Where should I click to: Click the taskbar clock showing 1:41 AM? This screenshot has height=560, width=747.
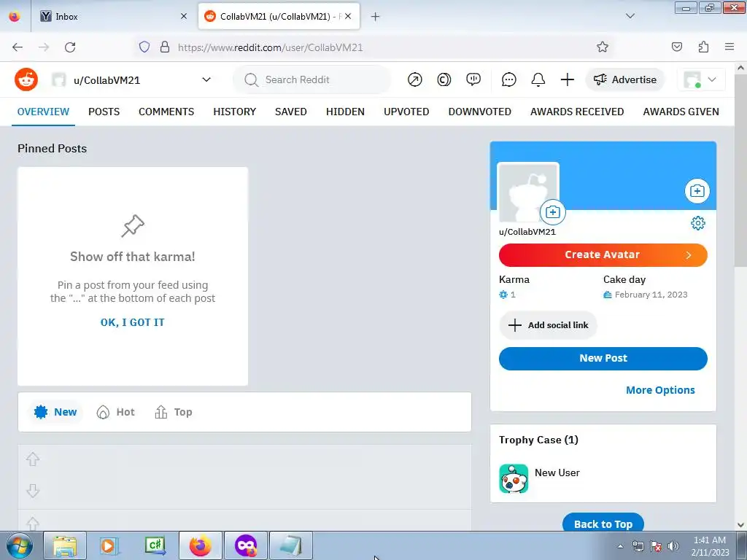click(x=709, y=545)
